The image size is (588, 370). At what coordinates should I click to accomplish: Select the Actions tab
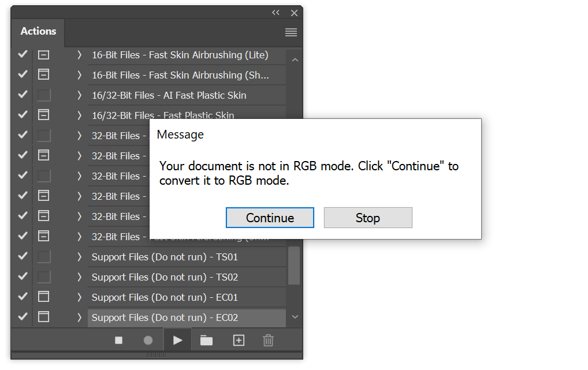tap(38, 31)
